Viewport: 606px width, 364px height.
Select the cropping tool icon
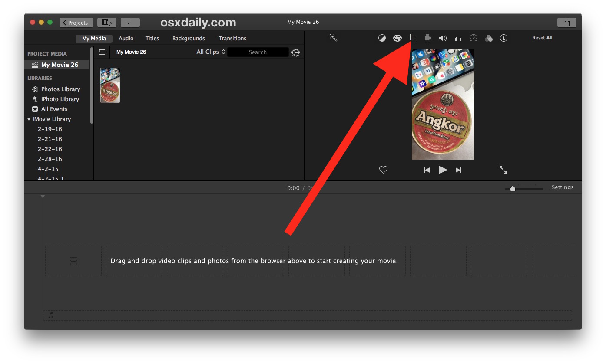pos(413,38)
